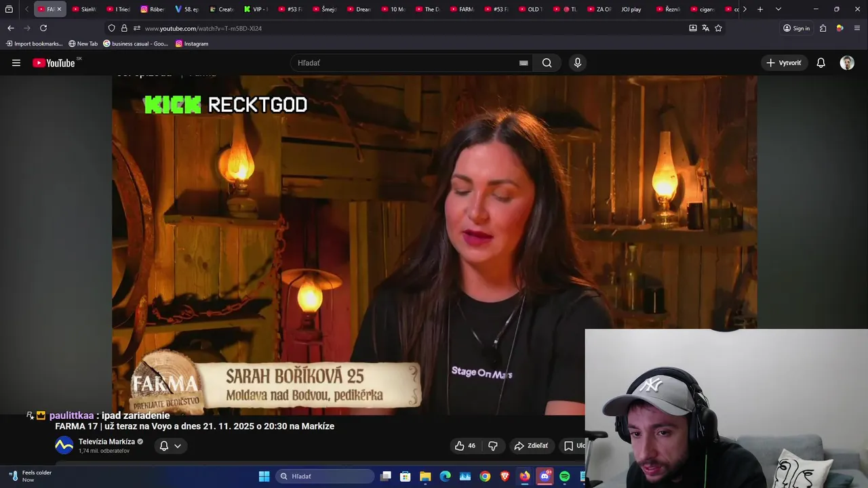Open Discord from the taskbar
Viewport: 868px width, 488px height.
pyautogui.click(x=545, y=476)
